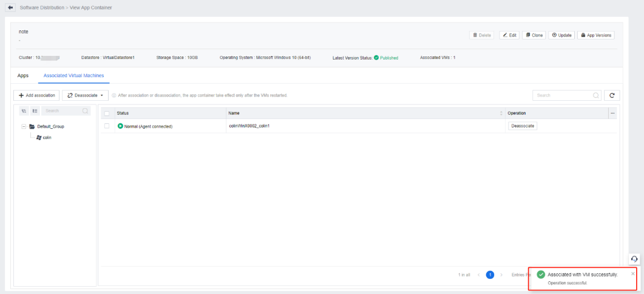Close the success notification popup
Viewport: 644px width, 294px height.
pyautogui.click(x=633, y=273)
